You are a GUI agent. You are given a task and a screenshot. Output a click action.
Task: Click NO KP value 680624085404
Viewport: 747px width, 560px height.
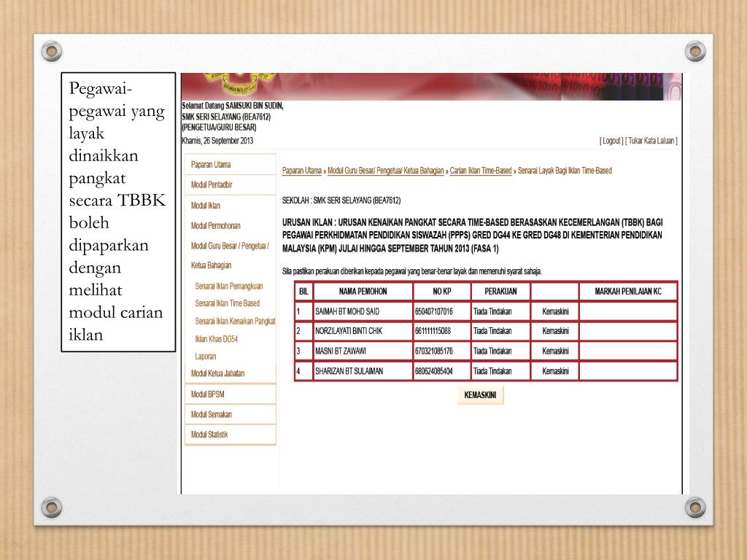[433, 371]
